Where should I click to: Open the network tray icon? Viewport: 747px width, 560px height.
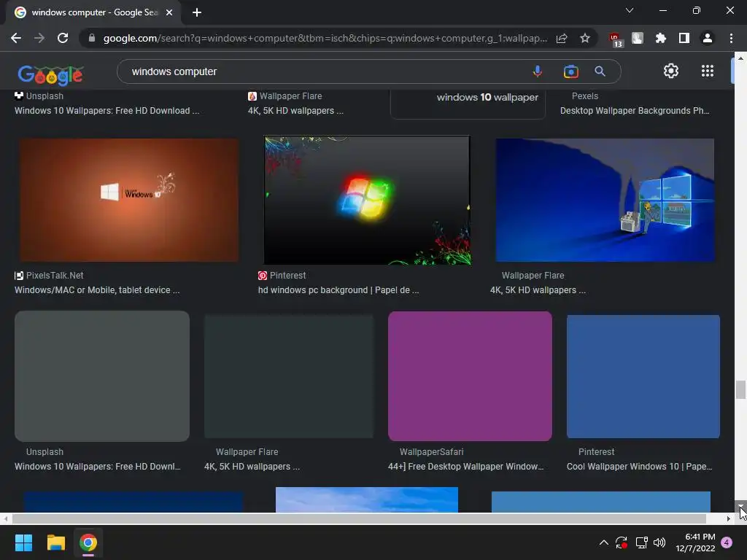(x=641, y=542)
